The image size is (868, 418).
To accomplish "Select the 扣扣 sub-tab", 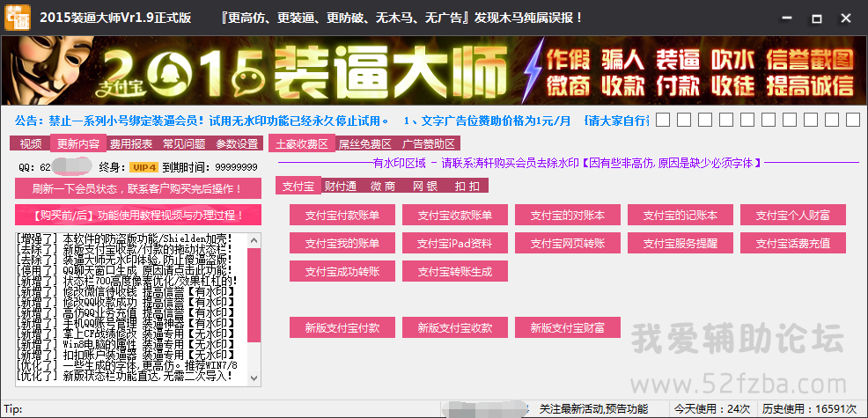I will point(467,186).
